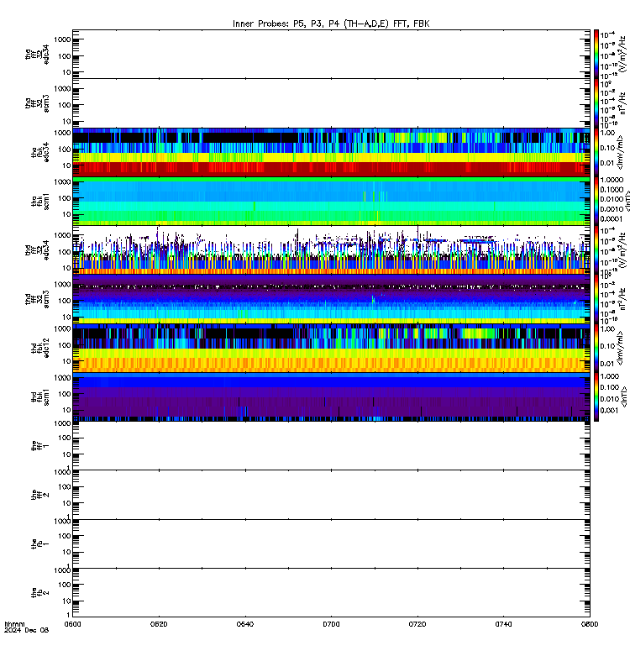
Task: Click the 'hhmm' axis unit label
Action: point(14,624)
